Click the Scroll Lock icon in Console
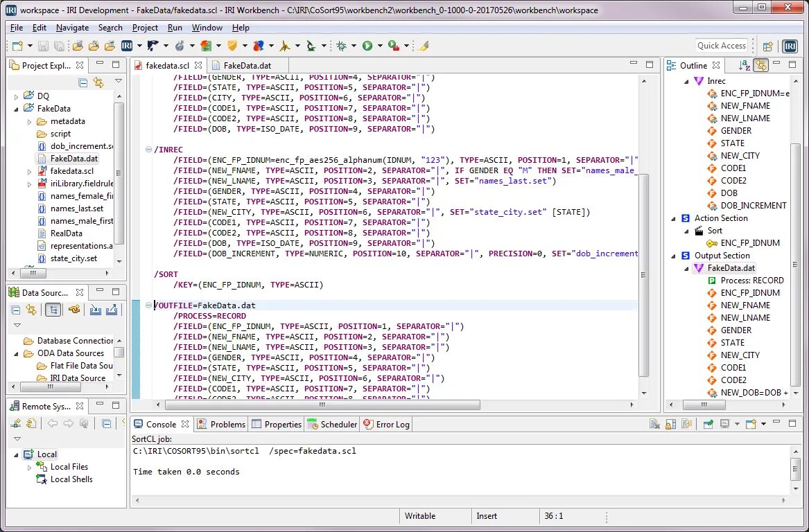809x532 pixels. tap(671, 424)
